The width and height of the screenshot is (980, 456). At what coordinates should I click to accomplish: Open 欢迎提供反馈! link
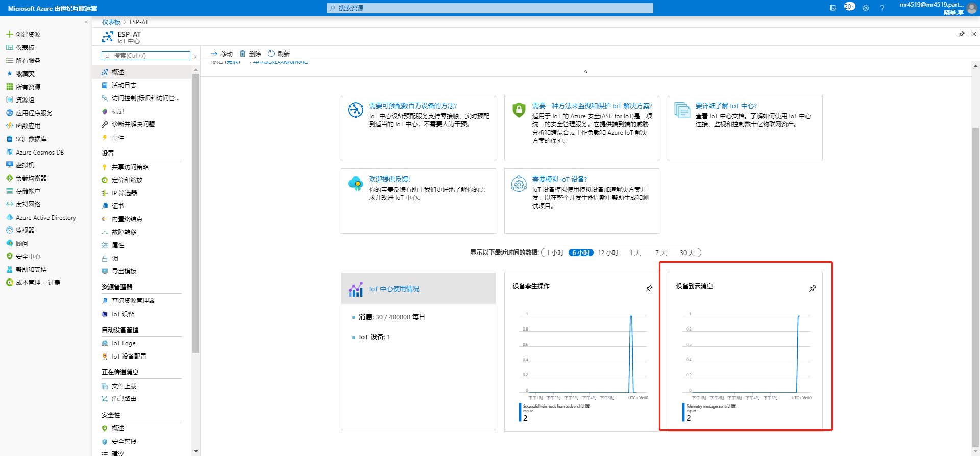389,179
